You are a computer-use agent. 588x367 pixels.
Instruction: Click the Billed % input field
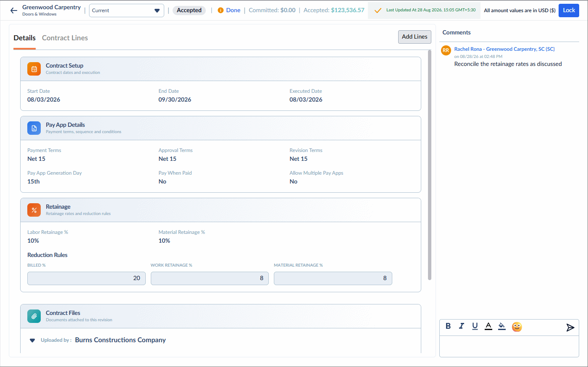(87, 278)
